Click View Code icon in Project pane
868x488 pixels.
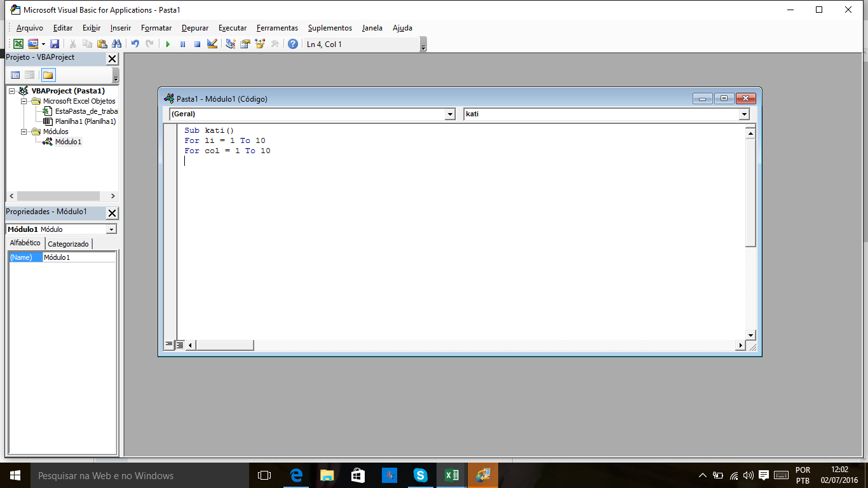[x=15, y=75]
